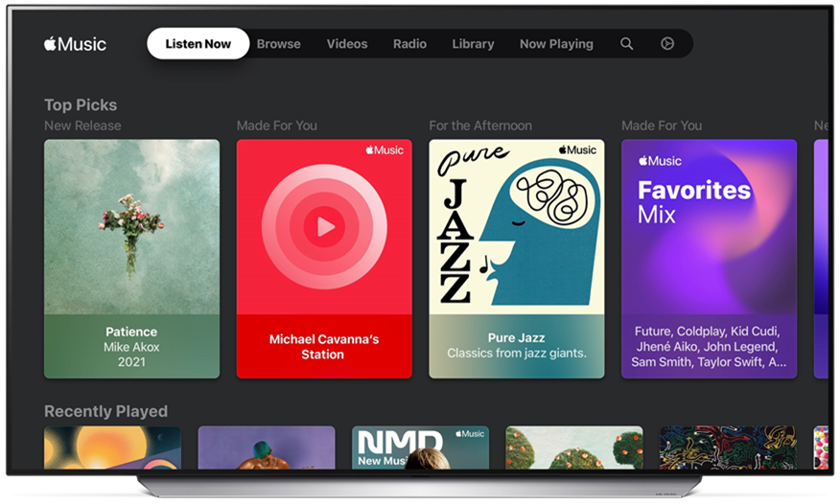
Task: Open the Favorites Mix card
Action: (709, 259)
